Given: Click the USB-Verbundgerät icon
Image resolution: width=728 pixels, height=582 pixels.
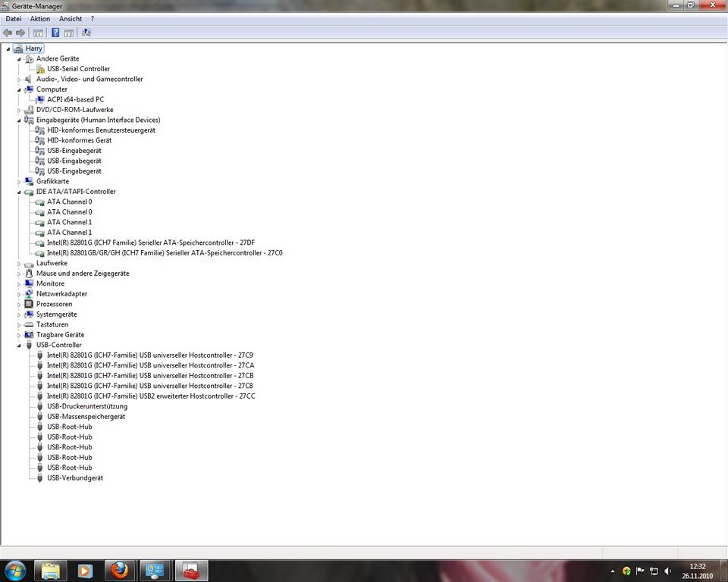Looking at the screenshot, I should 40,477.
